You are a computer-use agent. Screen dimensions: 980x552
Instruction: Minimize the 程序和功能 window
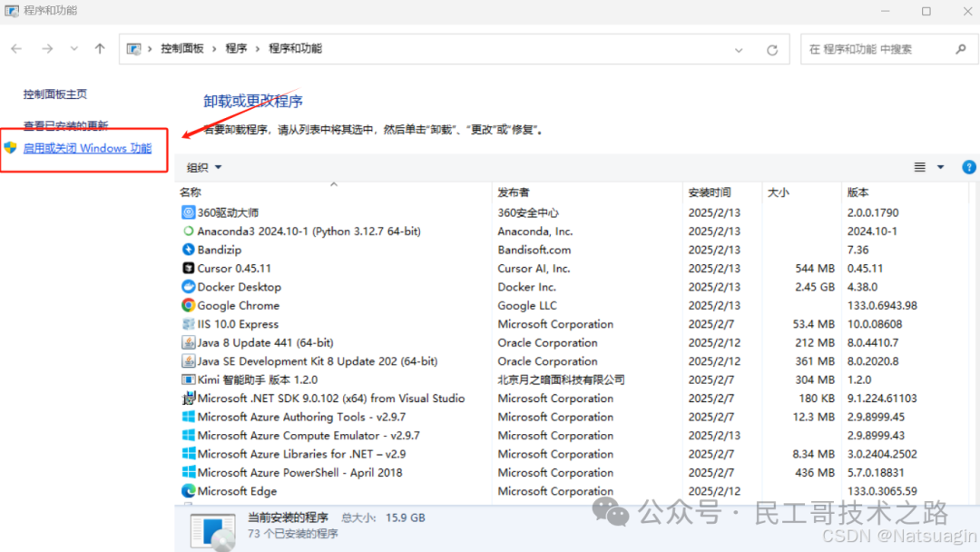pos(885,11)
